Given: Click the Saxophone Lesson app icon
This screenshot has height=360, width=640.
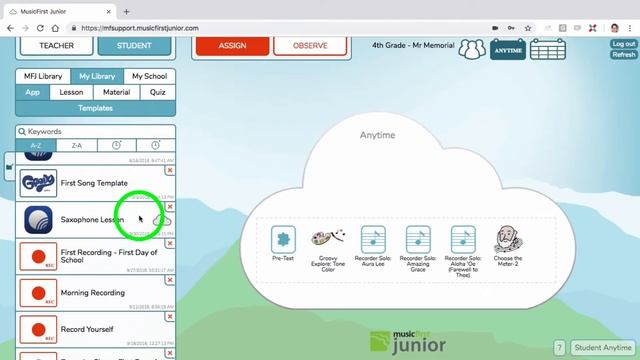Looking at the screenshot, I should (38, 220).
